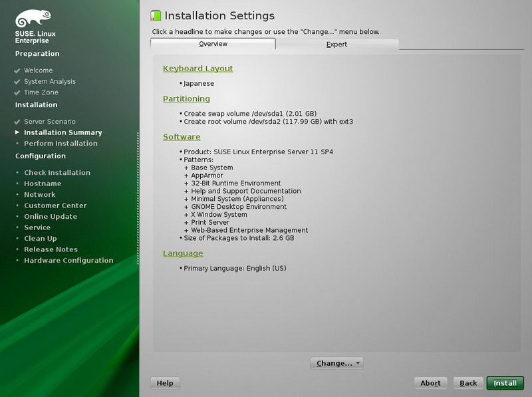Select the Check Installation step in sidebar

click(x=57, y=172)
